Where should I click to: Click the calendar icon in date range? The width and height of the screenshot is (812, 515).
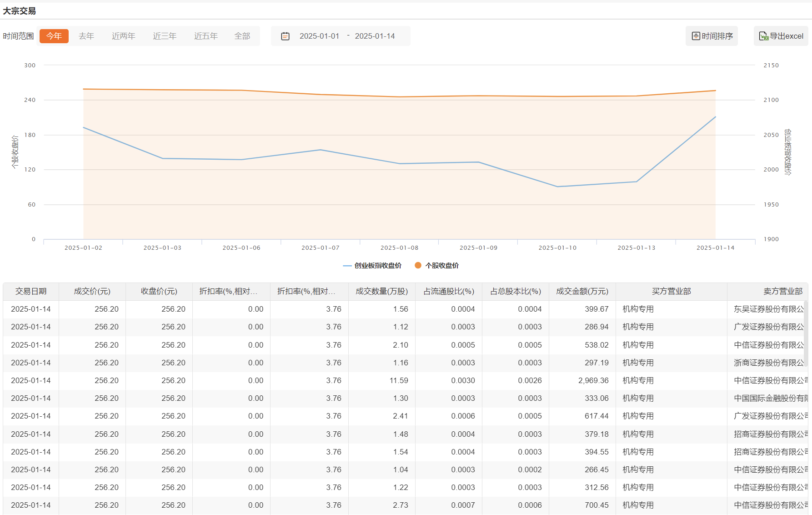(x=285, y=36)
